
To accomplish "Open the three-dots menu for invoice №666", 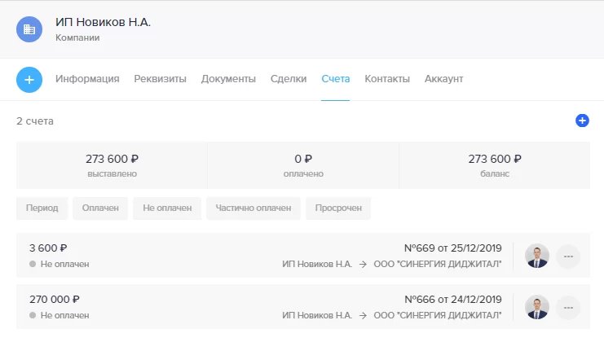I will [568, 308].
